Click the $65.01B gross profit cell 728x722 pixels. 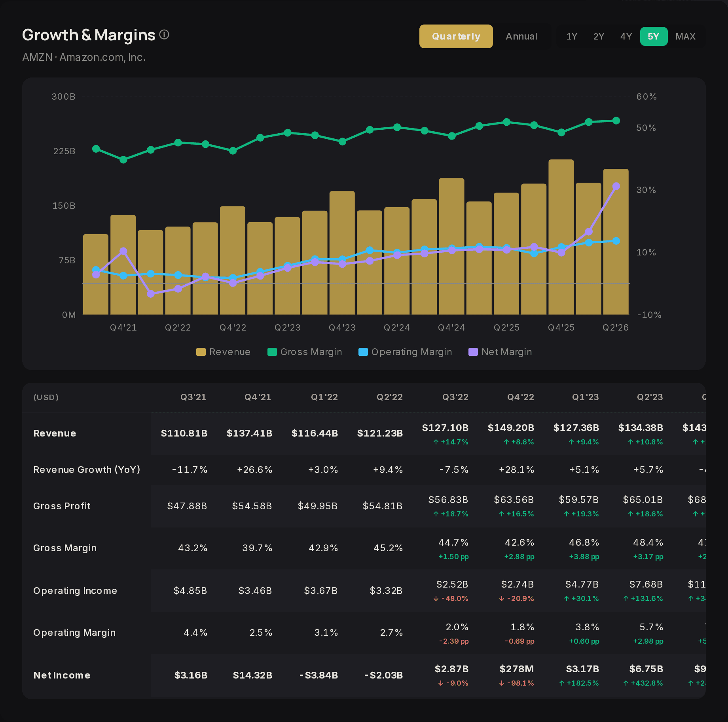click(643, 500)
